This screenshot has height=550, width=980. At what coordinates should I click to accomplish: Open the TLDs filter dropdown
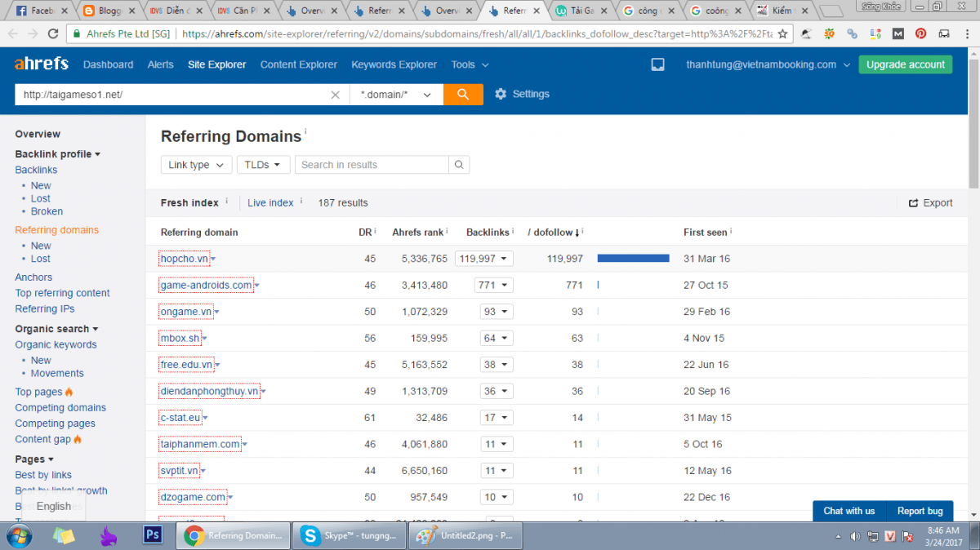pos(263,165)
